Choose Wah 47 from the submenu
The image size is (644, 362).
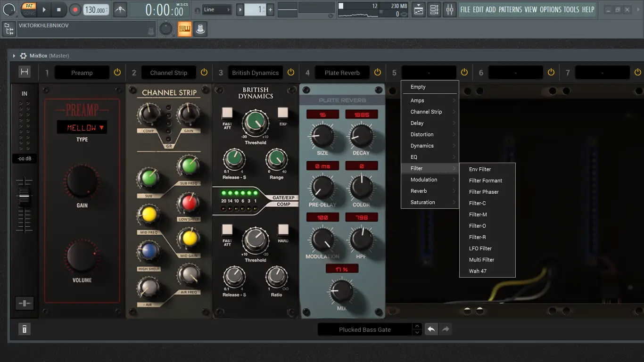pyautogui.click(x=487, y=271)
